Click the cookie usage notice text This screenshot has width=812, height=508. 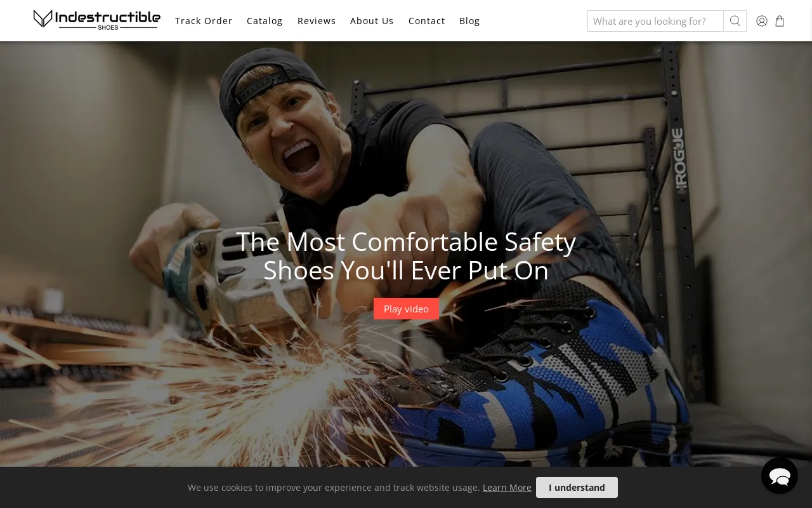point(334,488)
